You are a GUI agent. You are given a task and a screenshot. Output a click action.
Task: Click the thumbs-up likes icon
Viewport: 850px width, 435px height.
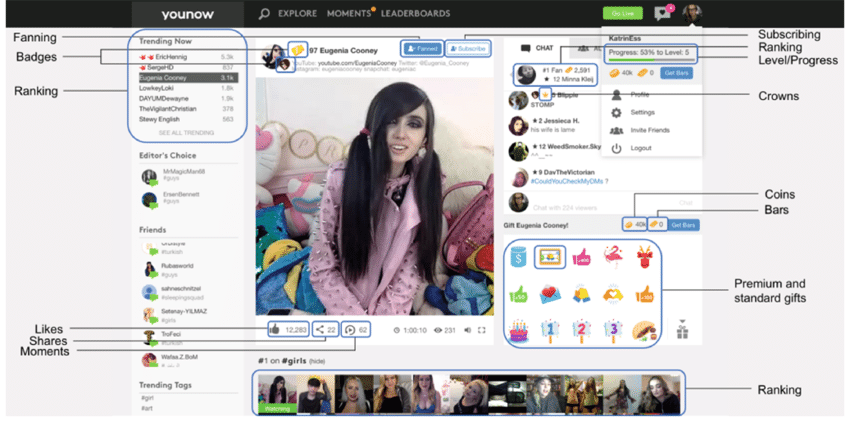273,329
